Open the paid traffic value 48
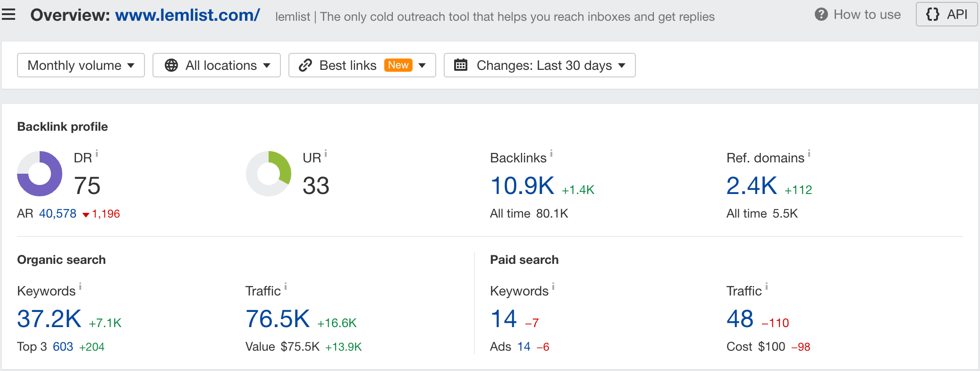 tap(740, 319)
